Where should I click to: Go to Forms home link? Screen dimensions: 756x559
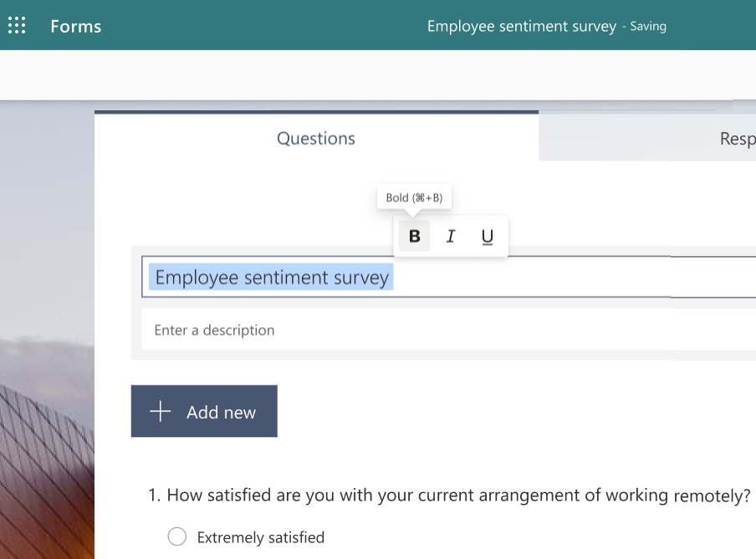point(75,26)
